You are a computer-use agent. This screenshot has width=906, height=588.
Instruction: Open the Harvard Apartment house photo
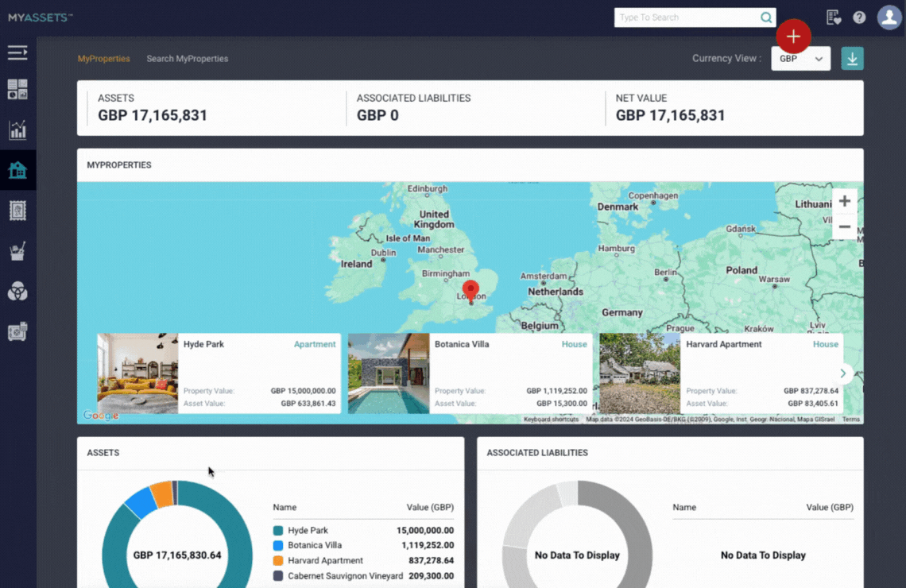[640, 373]
